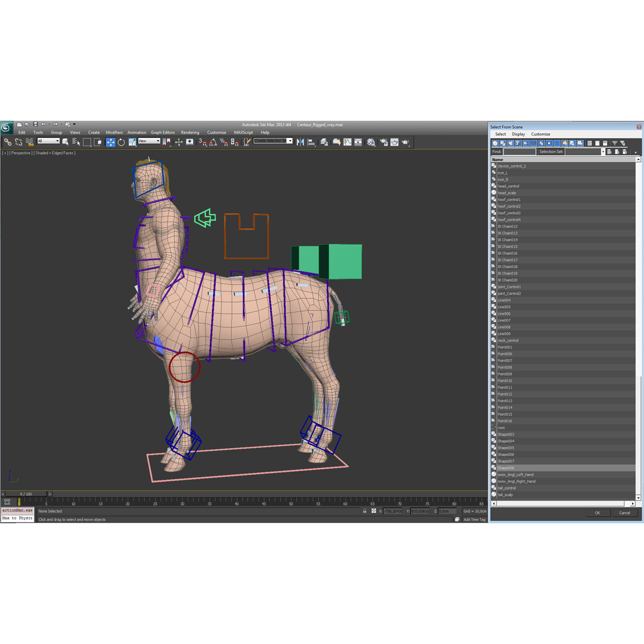Screen dimensions: 644x644
Task: Click the Mirror tool icon
Action: (x=299, y=142)
